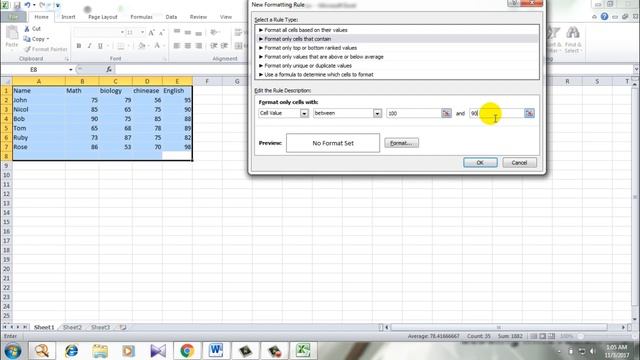The height and width of the screenshot is (360, 640).
Task: Switch to the Sheet2 worksheet tab
Action: (x=73, y=327)
